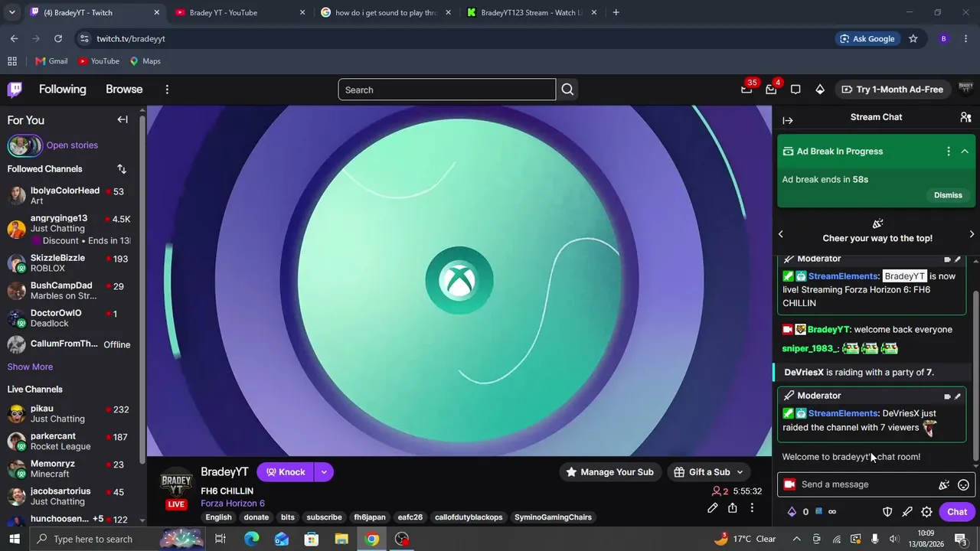Click the Ask Google button in address bar

[x=867, y=39]
